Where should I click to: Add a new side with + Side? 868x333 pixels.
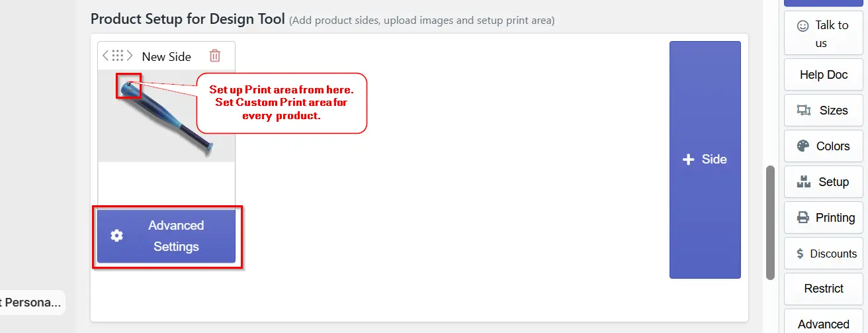pos(705,160)
